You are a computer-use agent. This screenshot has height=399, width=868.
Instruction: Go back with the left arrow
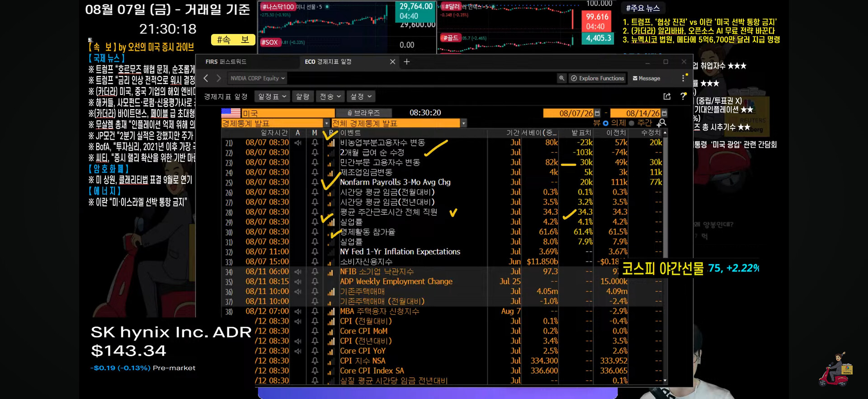point(206,78)
